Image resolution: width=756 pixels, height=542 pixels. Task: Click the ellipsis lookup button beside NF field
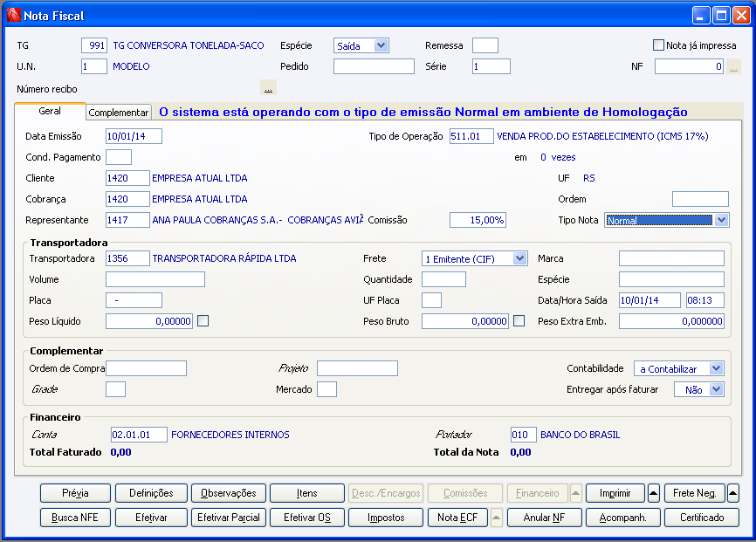[733, 66]
